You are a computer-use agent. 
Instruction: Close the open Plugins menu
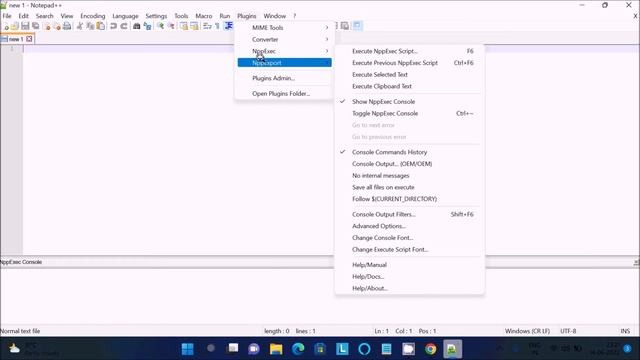click(x=247, y=16)
